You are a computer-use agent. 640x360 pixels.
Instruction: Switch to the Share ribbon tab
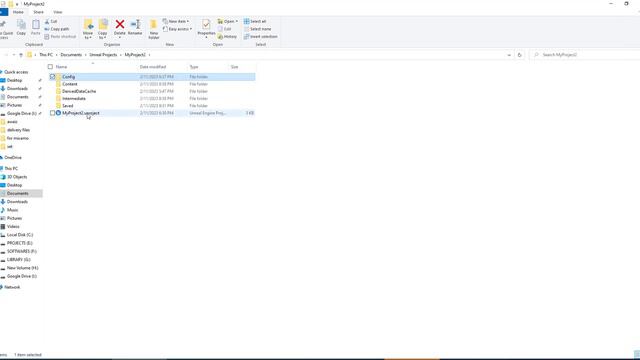tap(38, 12)
